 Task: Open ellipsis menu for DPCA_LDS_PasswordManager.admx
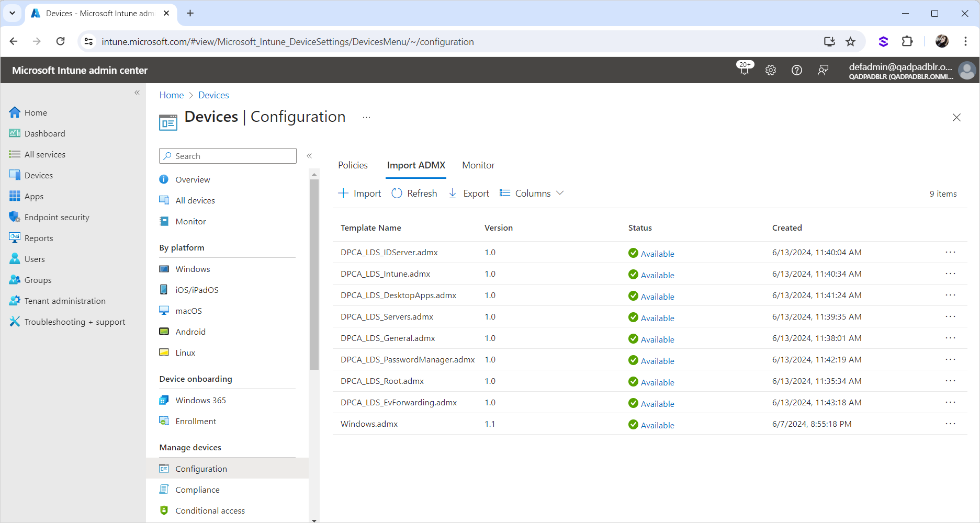coord(950,359)
